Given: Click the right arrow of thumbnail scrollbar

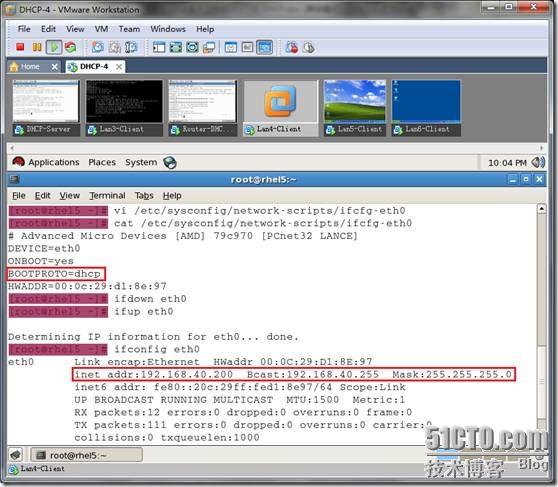Looking at the screenshot, I should [542, 148].
